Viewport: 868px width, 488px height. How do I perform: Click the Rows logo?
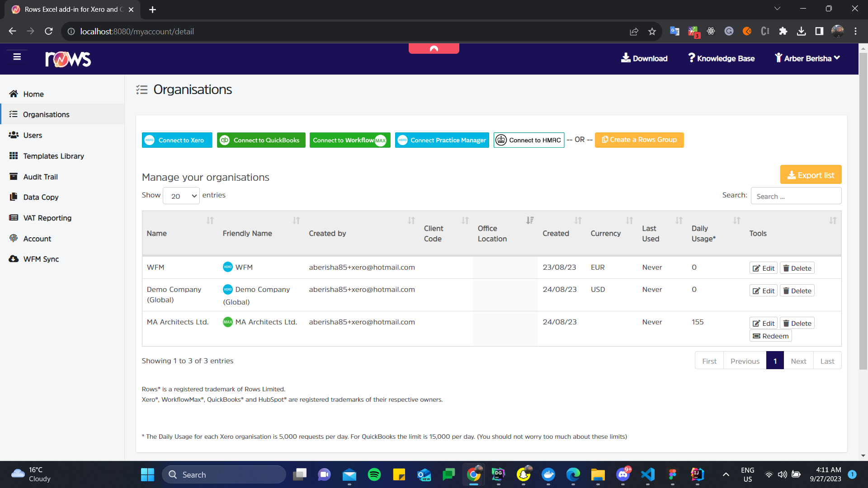click(x=68, y=59)
